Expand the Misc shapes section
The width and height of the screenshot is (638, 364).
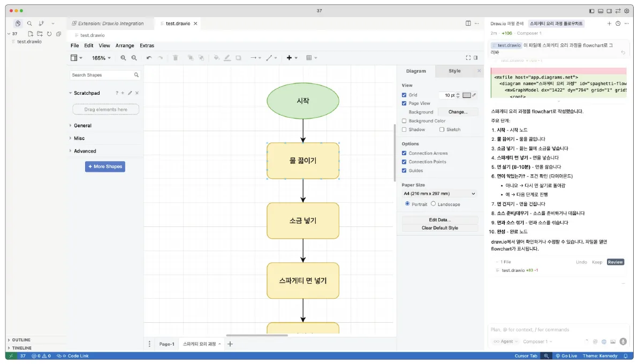[x=79, y=139]
